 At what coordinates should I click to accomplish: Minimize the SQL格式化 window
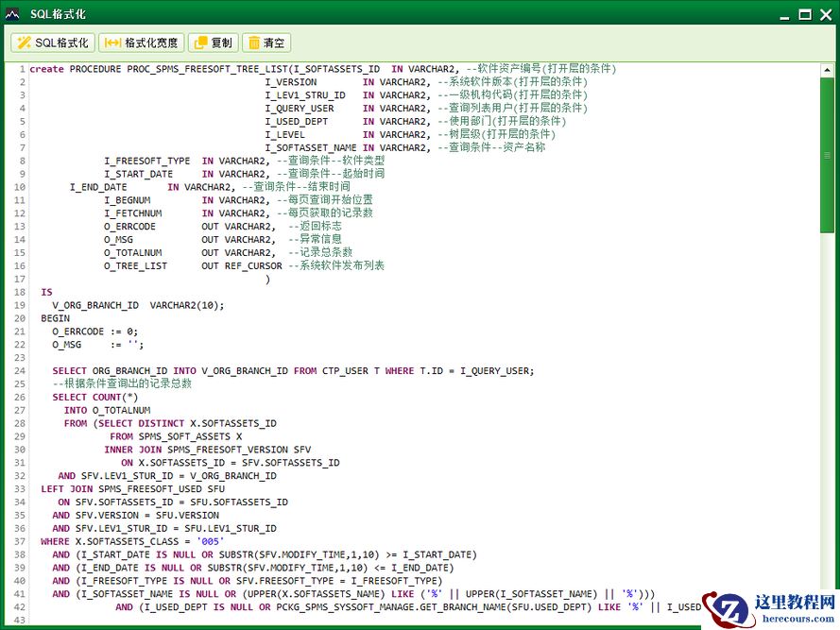tap(783, 14)
